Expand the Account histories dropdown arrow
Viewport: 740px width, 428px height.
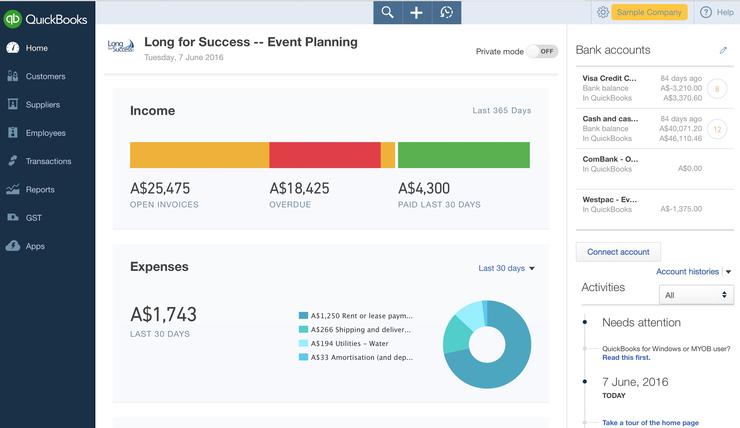pos(728,272)
